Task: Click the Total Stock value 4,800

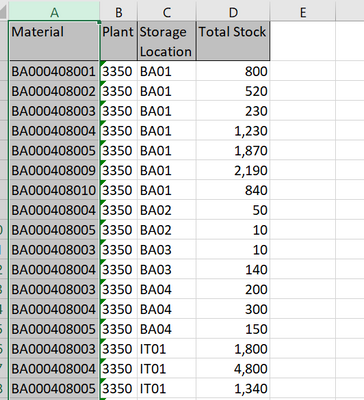Action: tap(233, 369)
